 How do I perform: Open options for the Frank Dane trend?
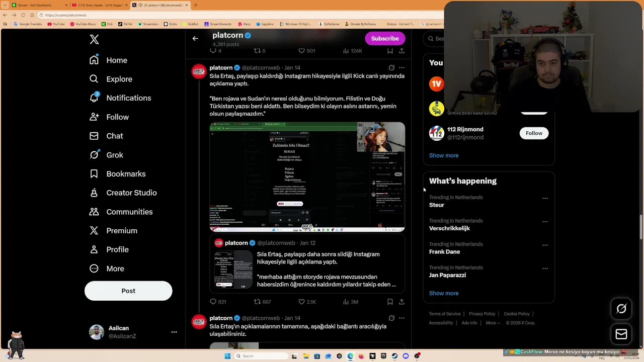pyautogui.click(x=545, y=245)
